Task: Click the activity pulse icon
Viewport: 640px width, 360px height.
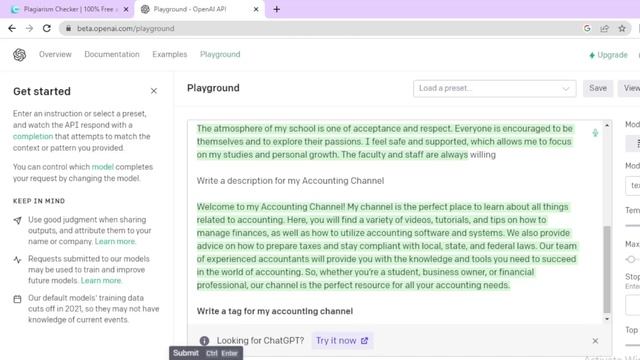Action: point(17,260)
